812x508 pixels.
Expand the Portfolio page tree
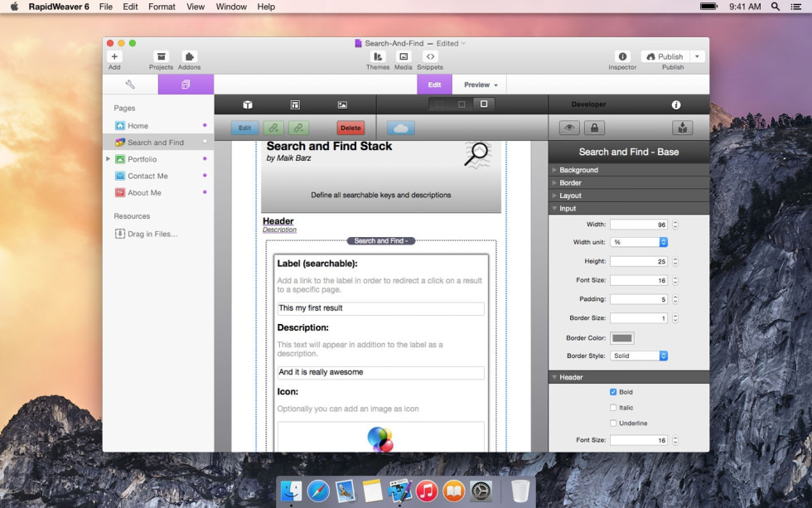click(109, 159)
